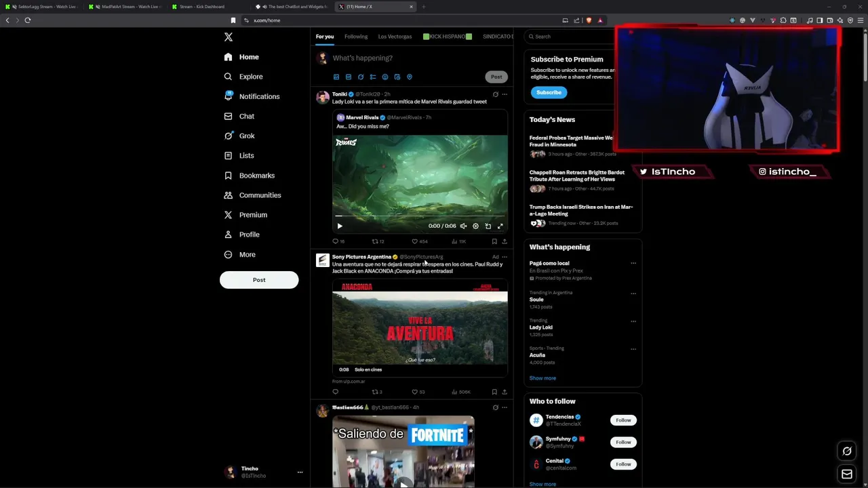
Task: Click the white Post button in sidebar
Action: 259,280
